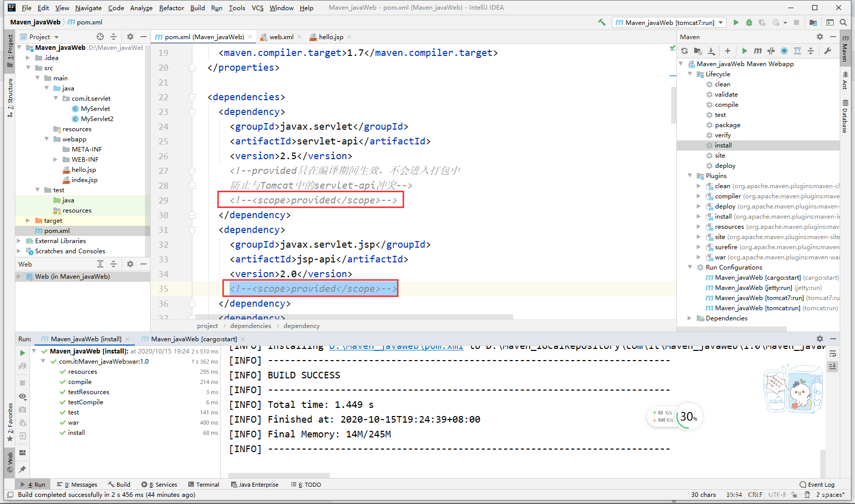Image resolution: width=855 pixels, height=504 pixels.
Task: Toggle fold marker at line 22 dependencies
Action: click(192, 97)
